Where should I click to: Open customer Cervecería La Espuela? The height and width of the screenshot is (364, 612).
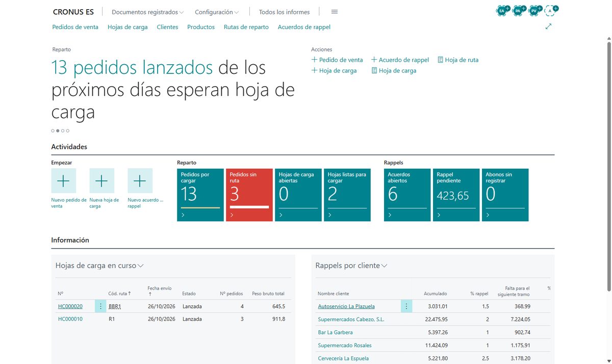[x=343, y=358]
